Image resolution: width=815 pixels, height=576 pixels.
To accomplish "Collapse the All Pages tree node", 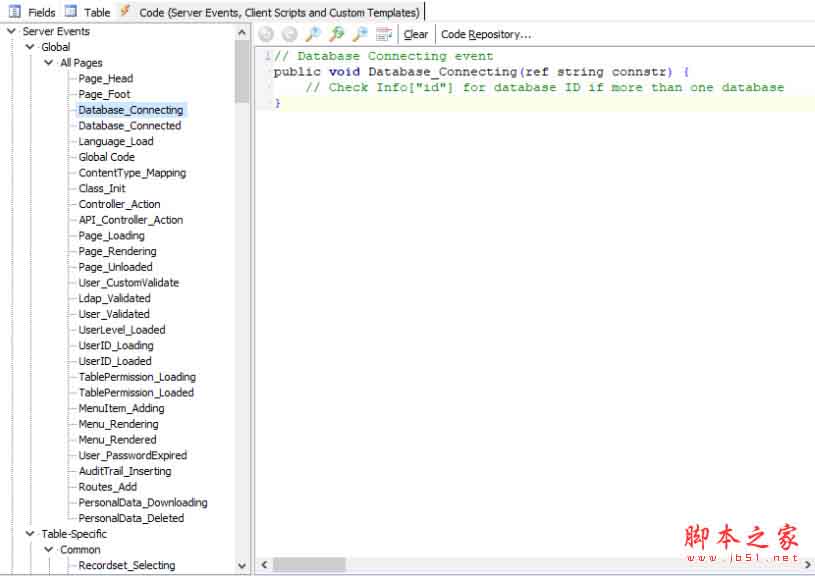I will [47, 62].
